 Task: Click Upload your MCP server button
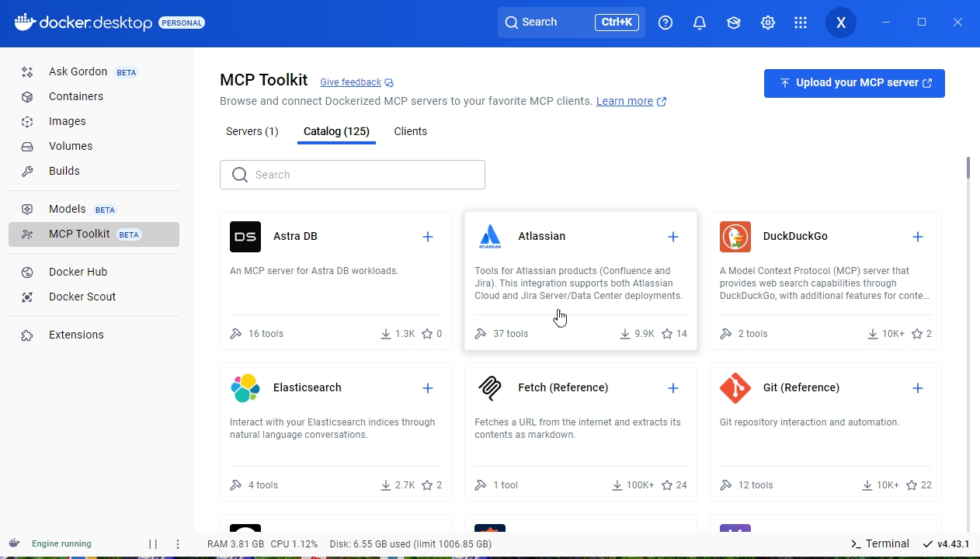854,83
